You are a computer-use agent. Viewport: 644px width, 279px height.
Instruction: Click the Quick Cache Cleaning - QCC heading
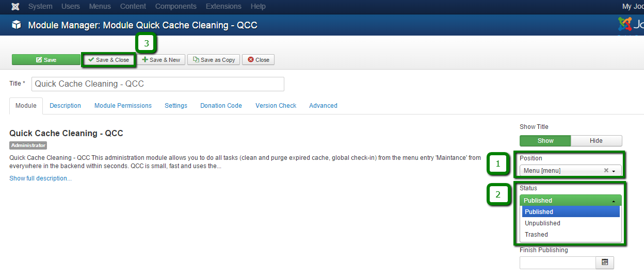point(66,133)
